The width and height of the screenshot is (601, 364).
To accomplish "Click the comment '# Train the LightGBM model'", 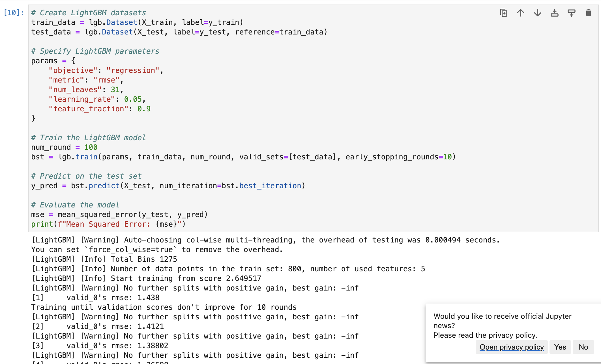I will tap(89, 138).
